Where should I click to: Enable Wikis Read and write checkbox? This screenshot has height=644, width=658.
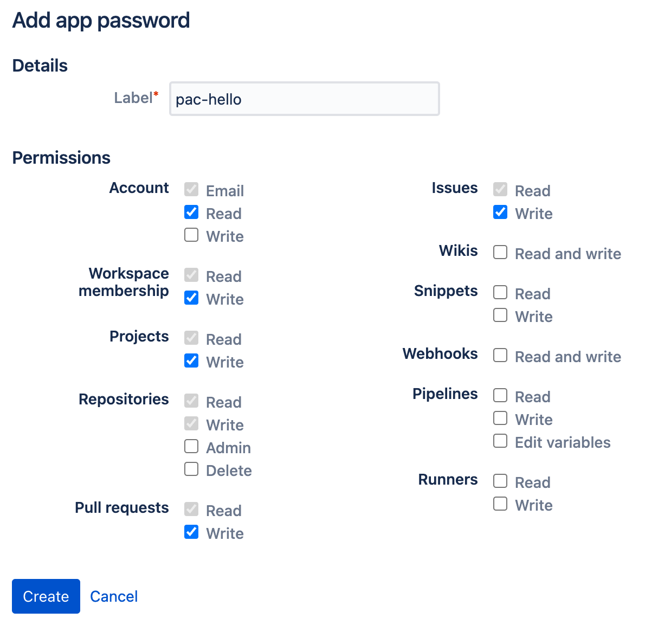[500, 252]
